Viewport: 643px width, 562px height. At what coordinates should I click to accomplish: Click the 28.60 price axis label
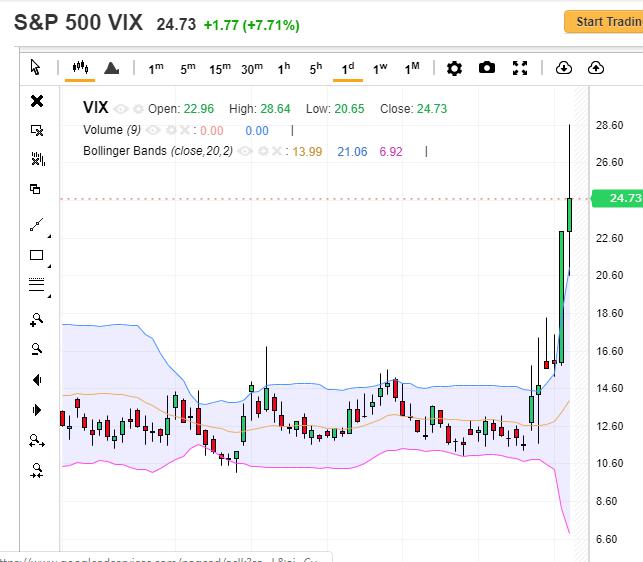click(609, 125)
